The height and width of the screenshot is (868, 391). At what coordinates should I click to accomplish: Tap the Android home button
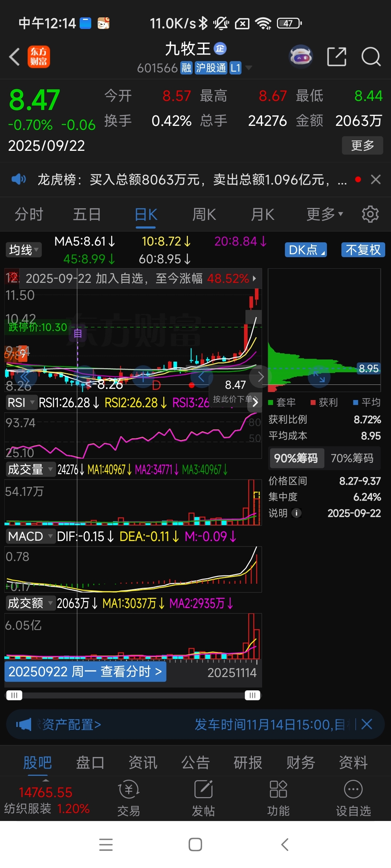pyautogui.click(x=195, y=844)
